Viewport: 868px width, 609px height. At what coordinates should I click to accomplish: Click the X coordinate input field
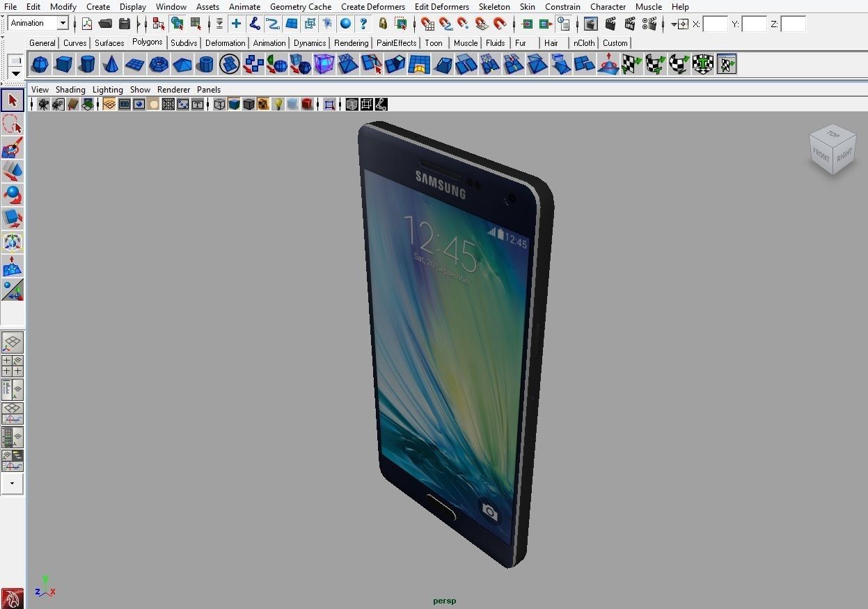click(715, 24)
